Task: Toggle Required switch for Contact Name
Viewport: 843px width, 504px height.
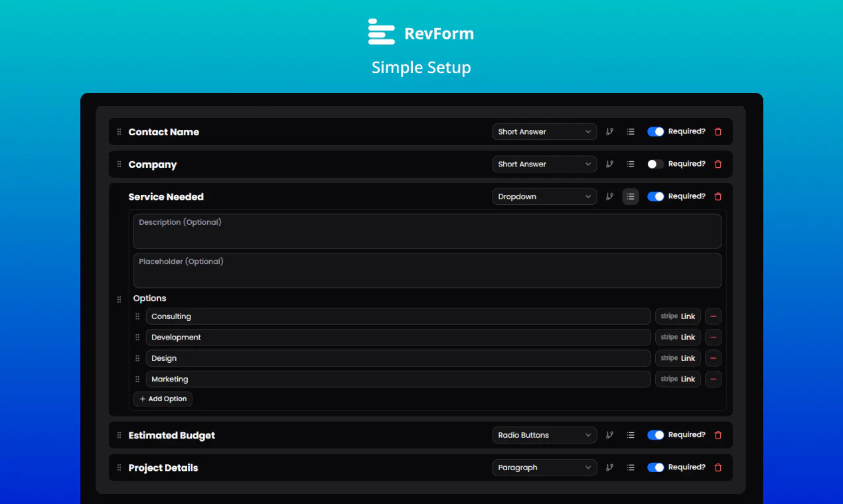Action: point(656,132)
